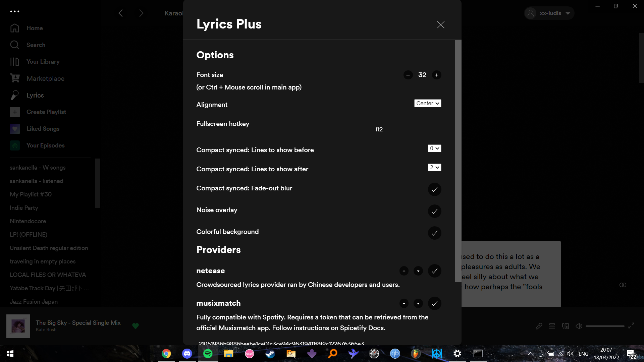Click the fullscreen hotkey input field
The width and height of the screenshot is (644, 362).
[x=407, y=129]
